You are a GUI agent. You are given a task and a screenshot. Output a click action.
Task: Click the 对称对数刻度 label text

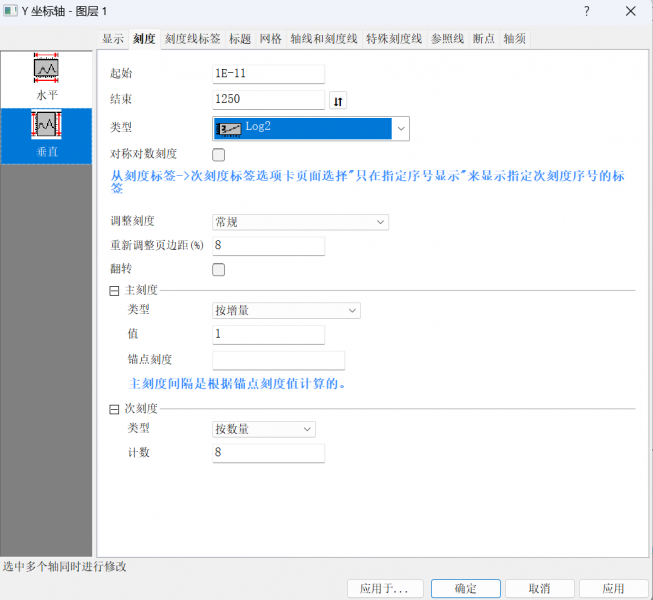(144, 154)
